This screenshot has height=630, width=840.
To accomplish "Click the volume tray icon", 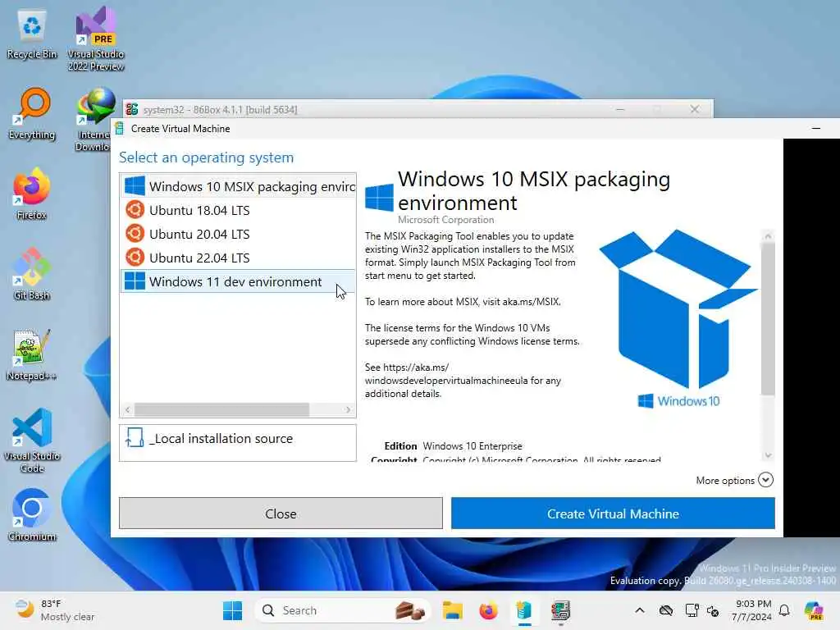I will coord(713,610).
